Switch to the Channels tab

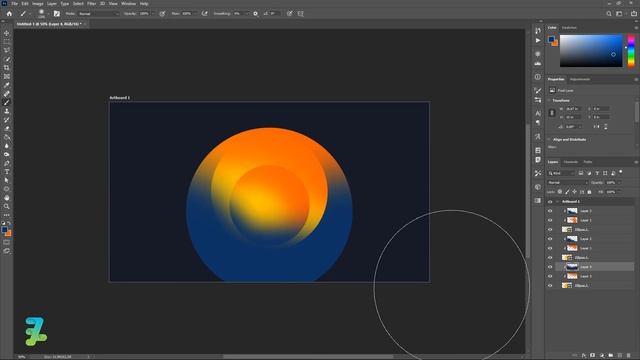pyautogui.click(x=571, y=162)
